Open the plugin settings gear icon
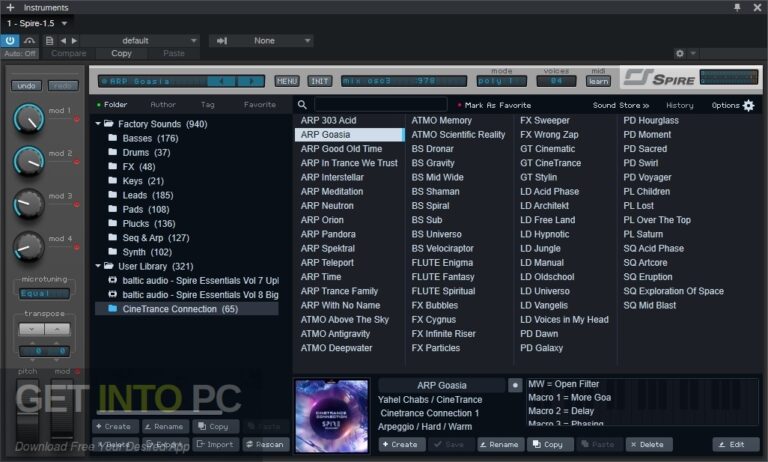Screen dimensions: 768x462 679,53
